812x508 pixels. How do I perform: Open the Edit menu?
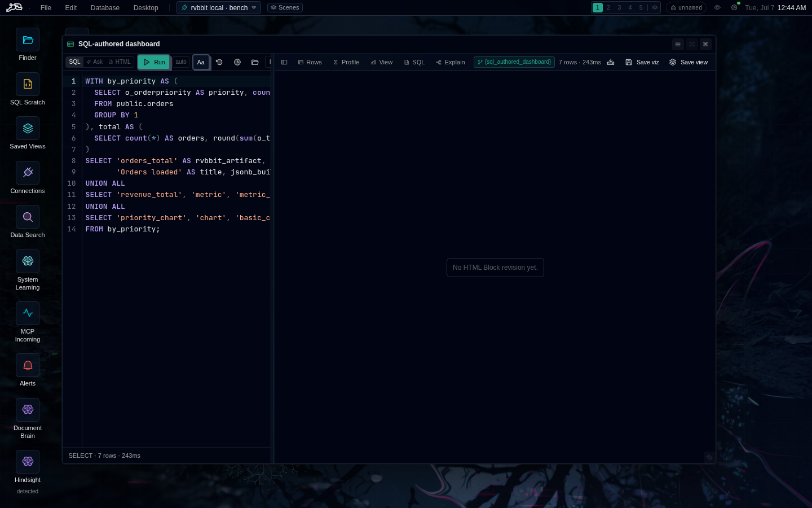[70, 7]
